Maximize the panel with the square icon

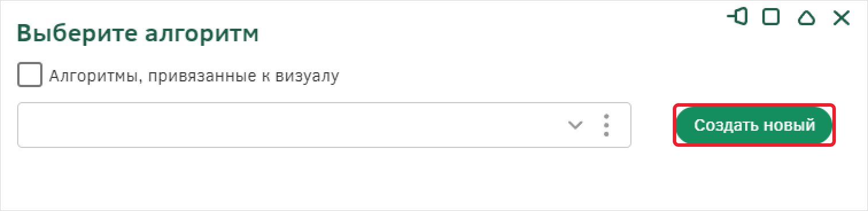pos(771,17)
